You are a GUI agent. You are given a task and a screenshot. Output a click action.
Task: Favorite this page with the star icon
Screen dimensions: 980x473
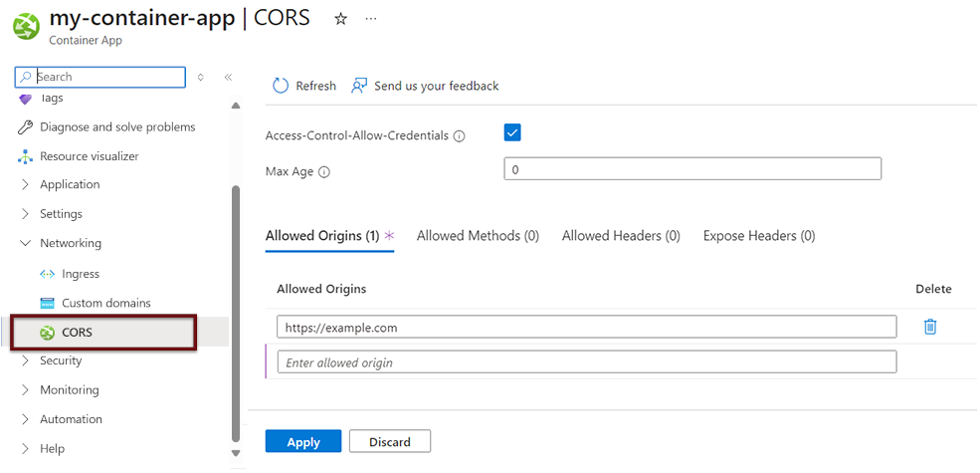tap(340, 19)
